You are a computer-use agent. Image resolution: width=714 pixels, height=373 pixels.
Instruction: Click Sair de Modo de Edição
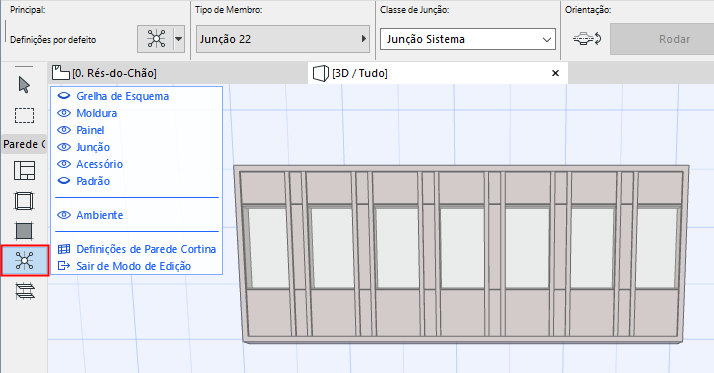click(x=124, y=266)
